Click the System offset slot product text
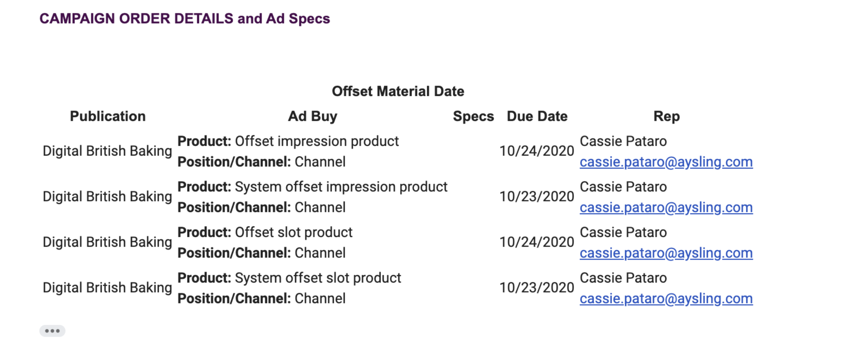The image size is (868, 363). (x=318, y=278)
